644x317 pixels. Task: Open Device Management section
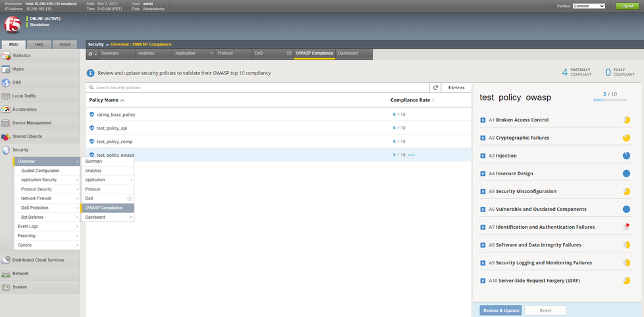coord(40,123)
